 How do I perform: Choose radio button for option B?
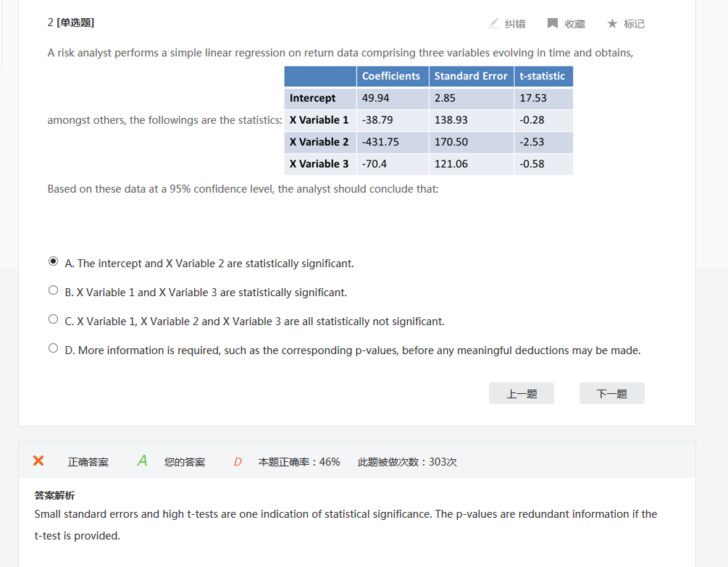pos(53,290)
